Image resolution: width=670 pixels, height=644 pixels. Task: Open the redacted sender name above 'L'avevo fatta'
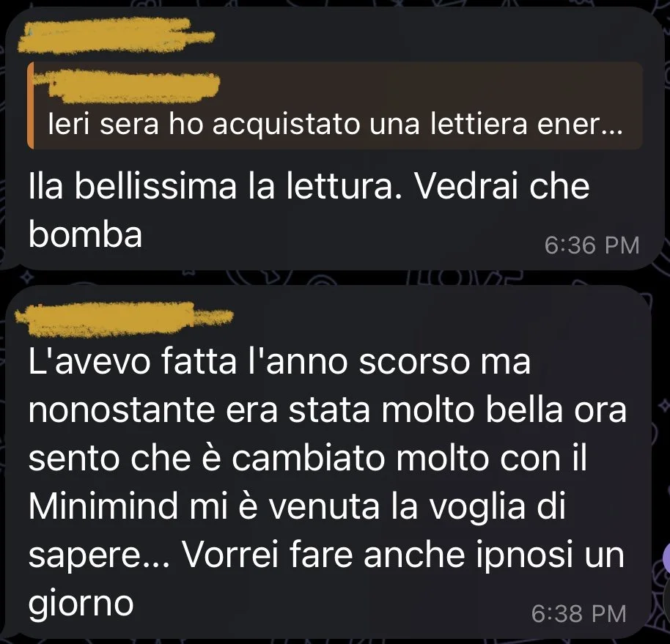(x=124, y=319)
